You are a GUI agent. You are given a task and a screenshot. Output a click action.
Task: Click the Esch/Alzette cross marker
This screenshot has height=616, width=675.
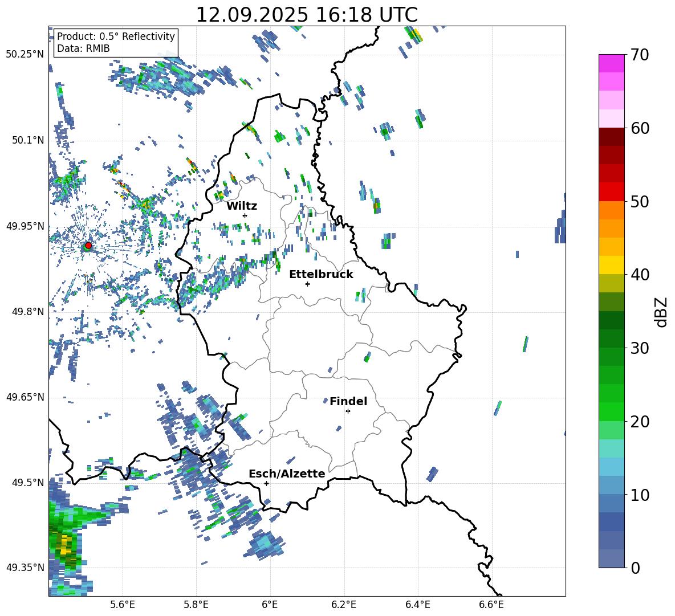click(266, 483)
